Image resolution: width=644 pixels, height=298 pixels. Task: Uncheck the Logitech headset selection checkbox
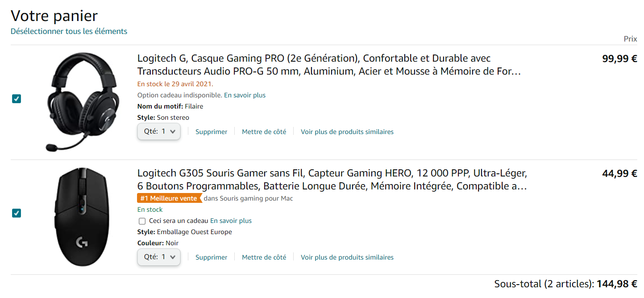point(17,99)
